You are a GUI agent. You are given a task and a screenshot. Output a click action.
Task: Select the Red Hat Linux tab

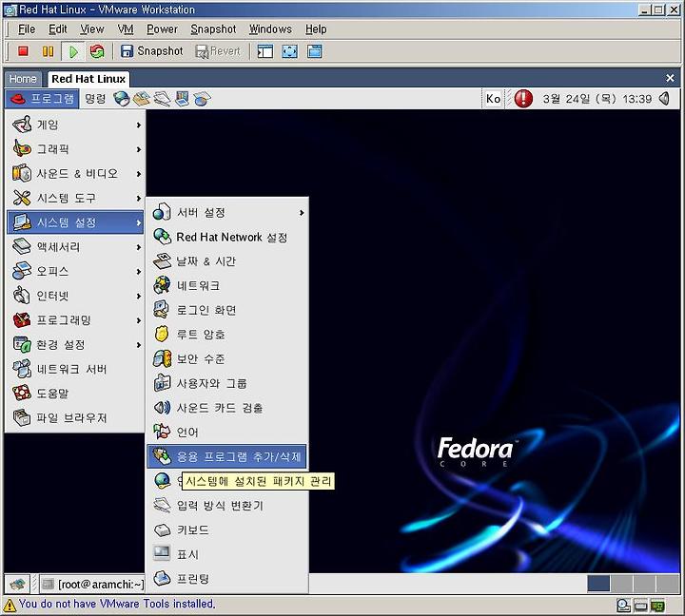[88, 79]
